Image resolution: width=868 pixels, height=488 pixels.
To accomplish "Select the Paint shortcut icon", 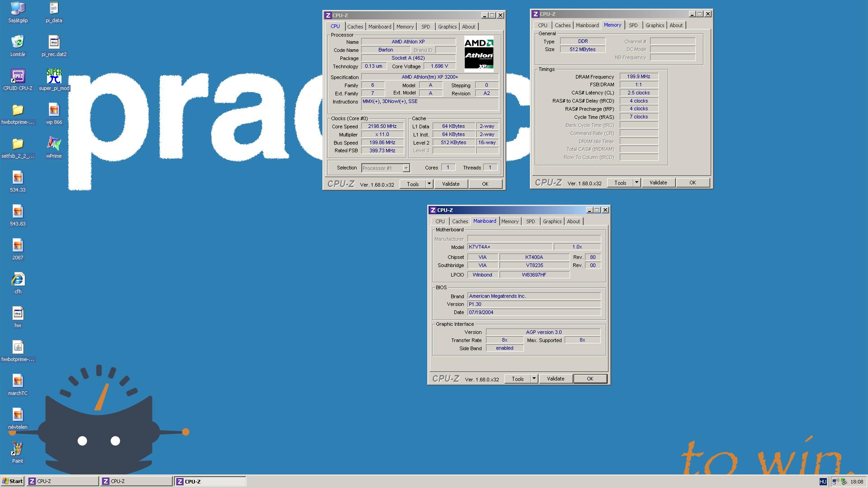I will [x=18, y=453].
